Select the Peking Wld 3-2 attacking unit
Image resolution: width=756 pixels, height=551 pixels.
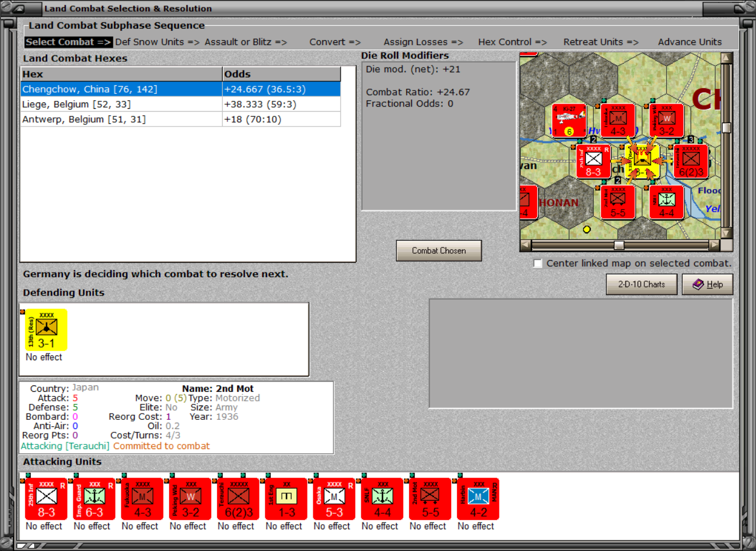191,499
